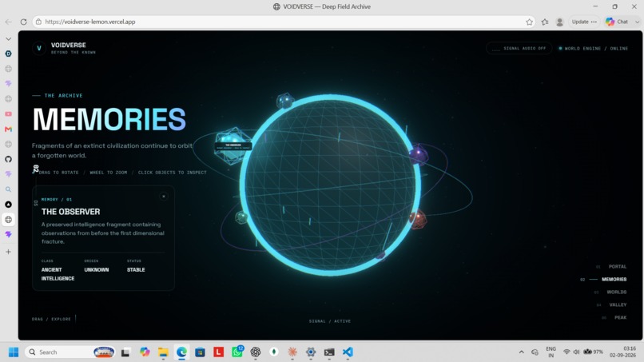This screenshot has height=362, width=644.
Task: Click the VOIDVERSE brand name text
Action: [x=68, y=46]
